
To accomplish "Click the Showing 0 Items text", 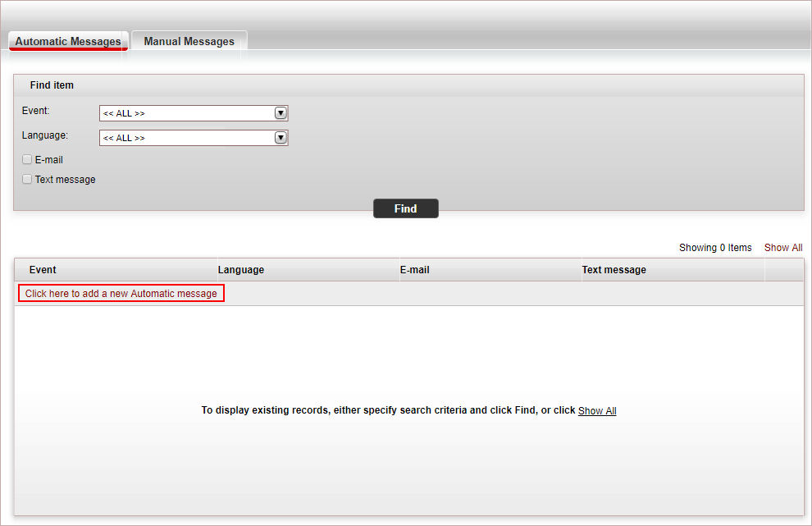I will (x=715, y=248).
